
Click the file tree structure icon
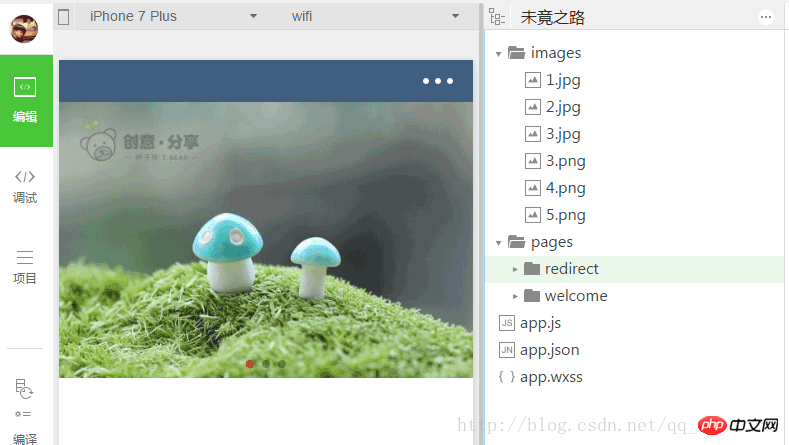(497, 17)
